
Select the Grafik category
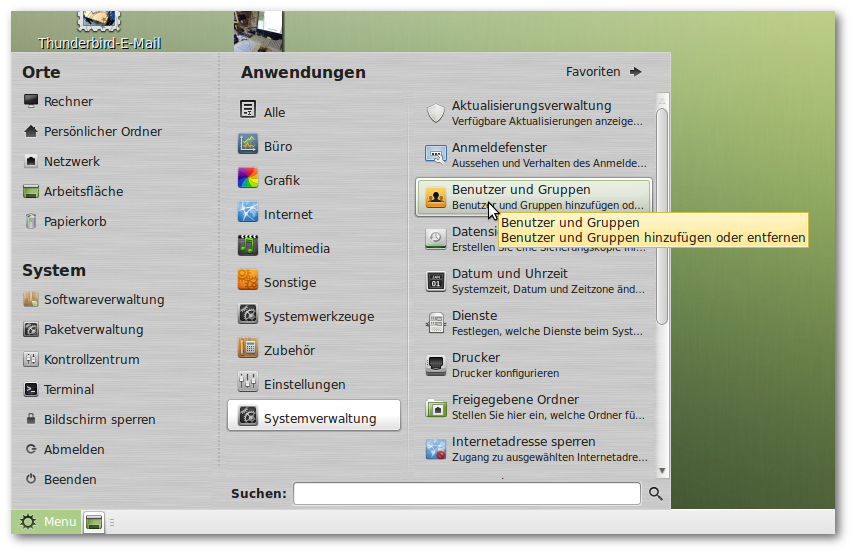(x=281, y=180)
